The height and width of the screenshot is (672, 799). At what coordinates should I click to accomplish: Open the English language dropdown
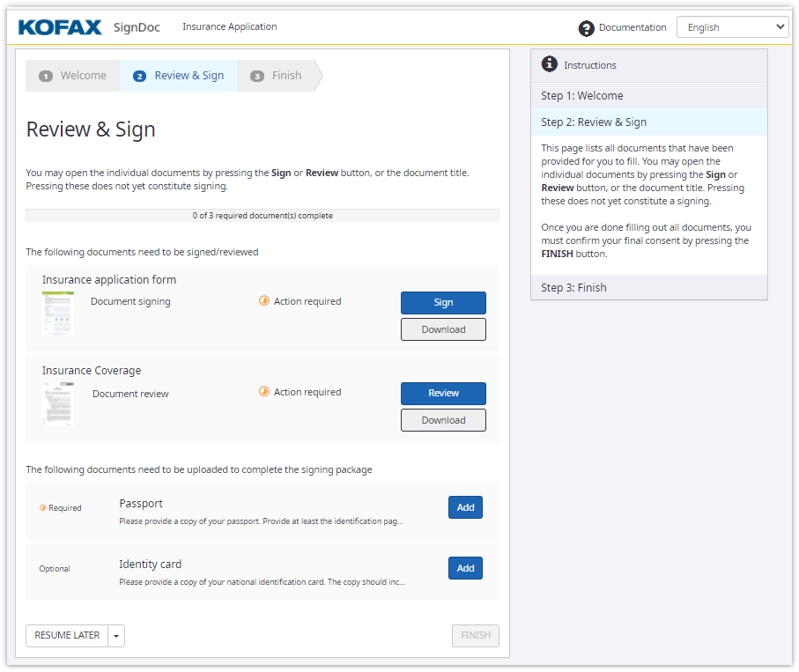(x=732, y=27)
